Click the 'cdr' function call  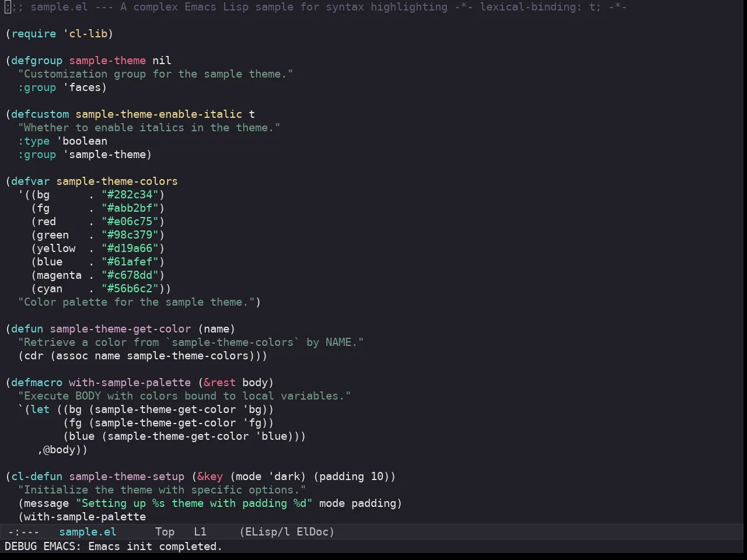pyautogui.click(x=33, y=356)
